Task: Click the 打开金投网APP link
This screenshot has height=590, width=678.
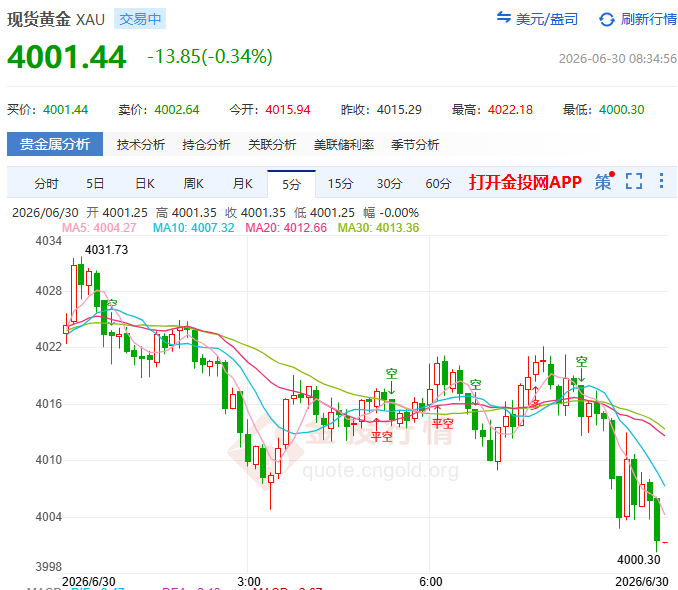Action: pos(525,182)
